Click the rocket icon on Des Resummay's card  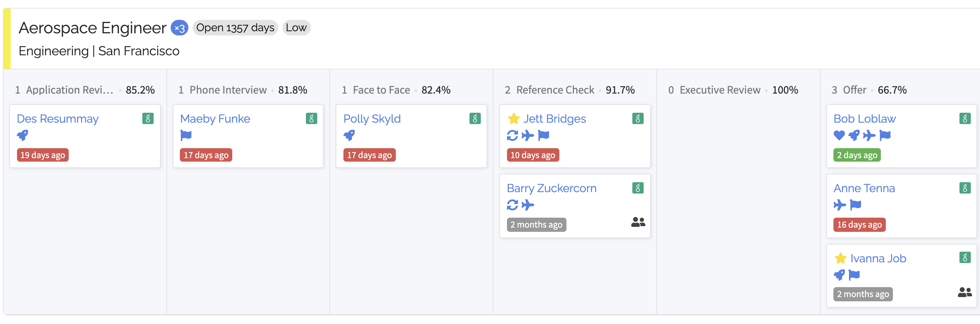[x=22, y=135]
